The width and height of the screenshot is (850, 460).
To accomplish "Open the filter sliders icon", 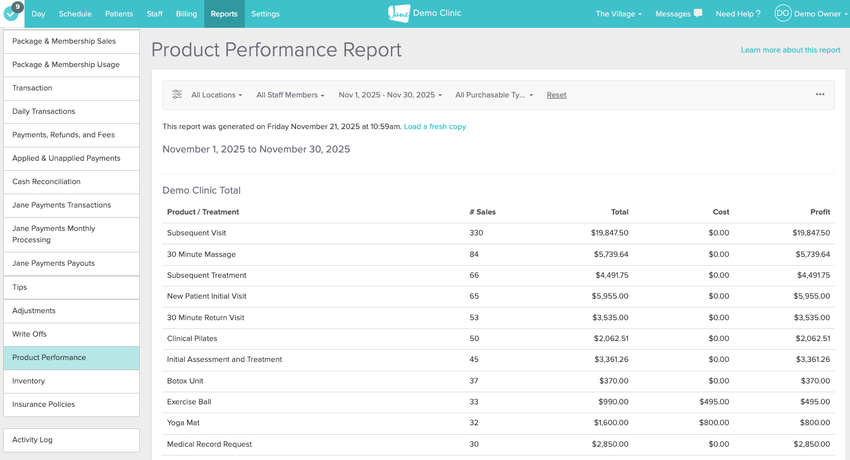I will 177,95.
